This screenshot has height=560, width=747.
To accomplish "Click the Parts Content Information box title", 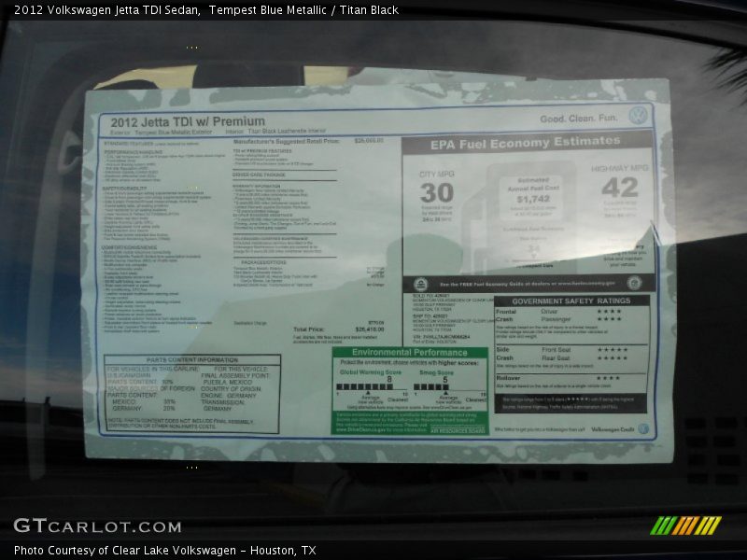I will point(191,359).
